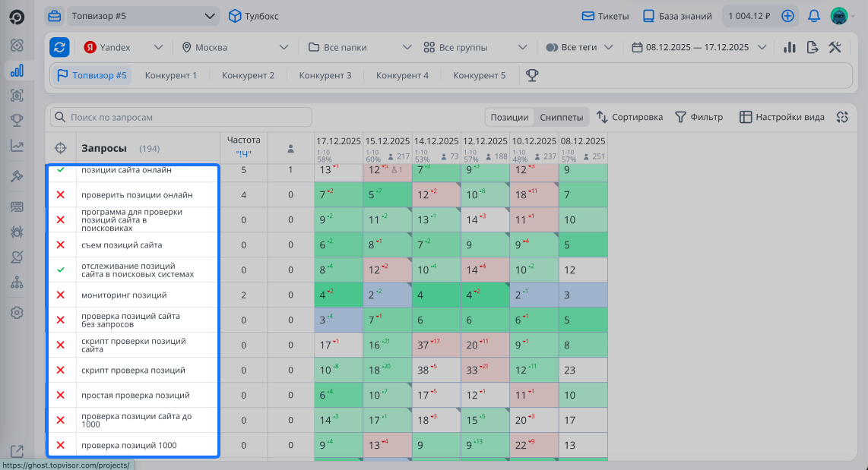Open the line-chart icon in left sidebar
868x470 pixels.
tap(17, 146)
